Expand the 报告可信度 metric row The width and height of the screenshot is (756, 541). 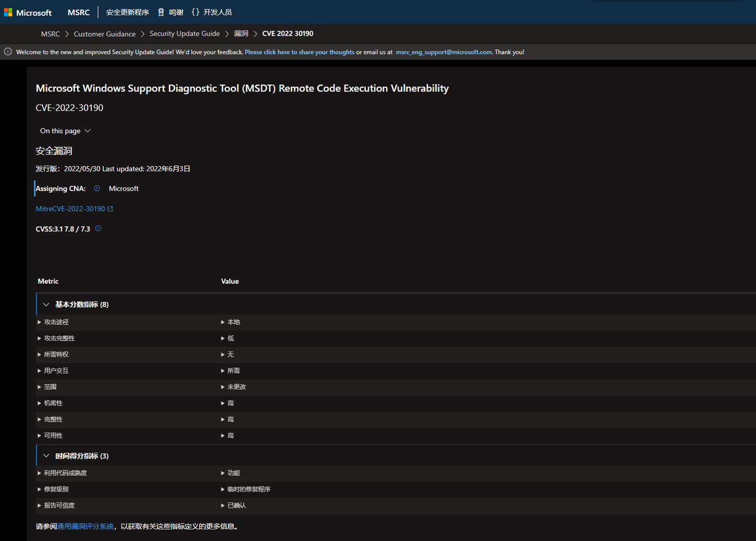click(x=56, y=506)
